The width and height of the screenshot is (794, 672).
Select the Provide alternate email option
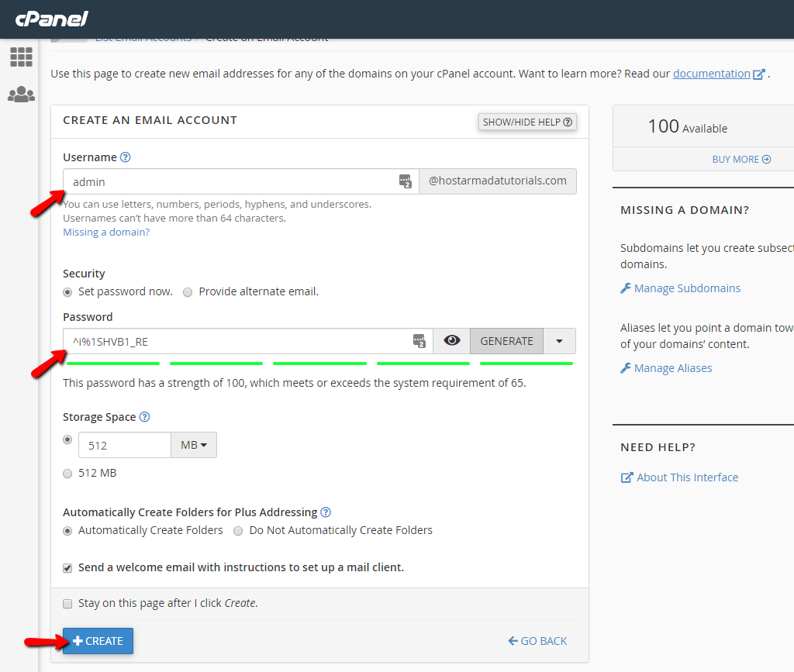[x=188, y=292]
